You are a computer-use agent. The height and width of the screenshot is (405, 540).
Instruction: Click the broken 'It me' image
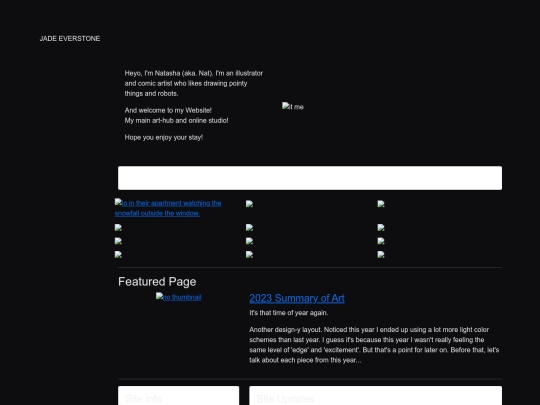pos(293,106)
